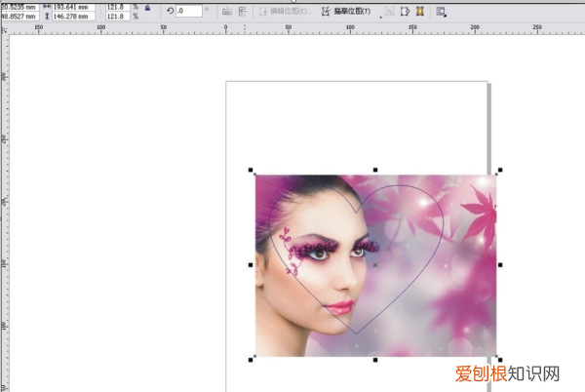
Task: Toggle the lock ratio padlock icon
Action: click(x=147, y=8)
